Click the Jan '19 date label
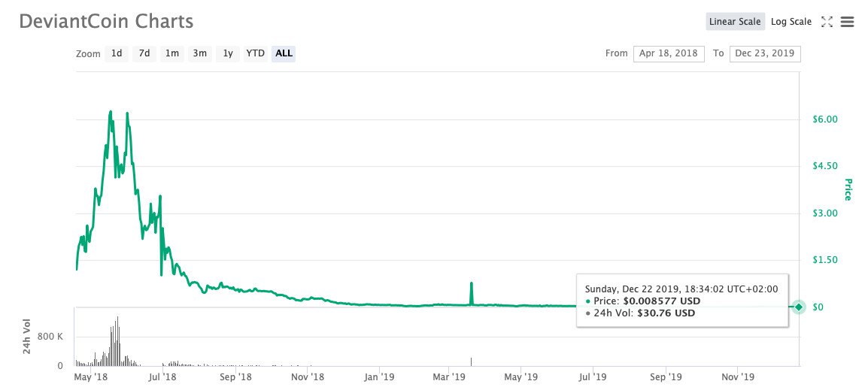 [x=378, y=378]
